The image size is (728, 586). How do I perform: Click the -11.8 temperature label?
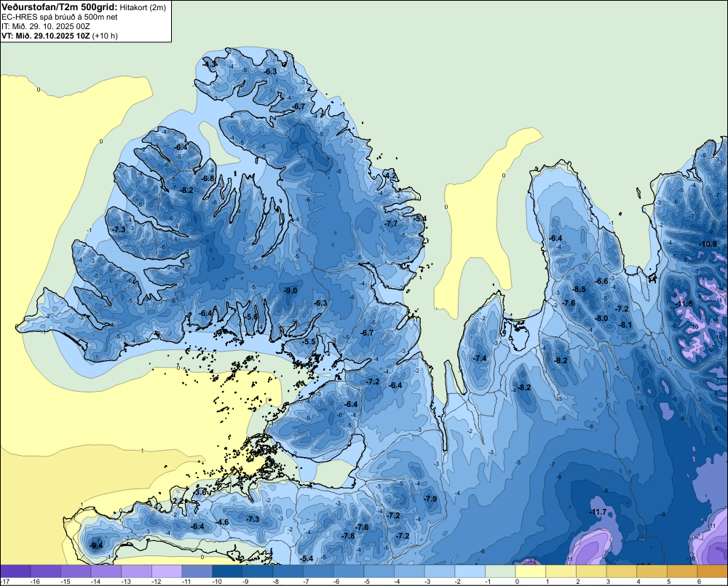tap(684, 304)
